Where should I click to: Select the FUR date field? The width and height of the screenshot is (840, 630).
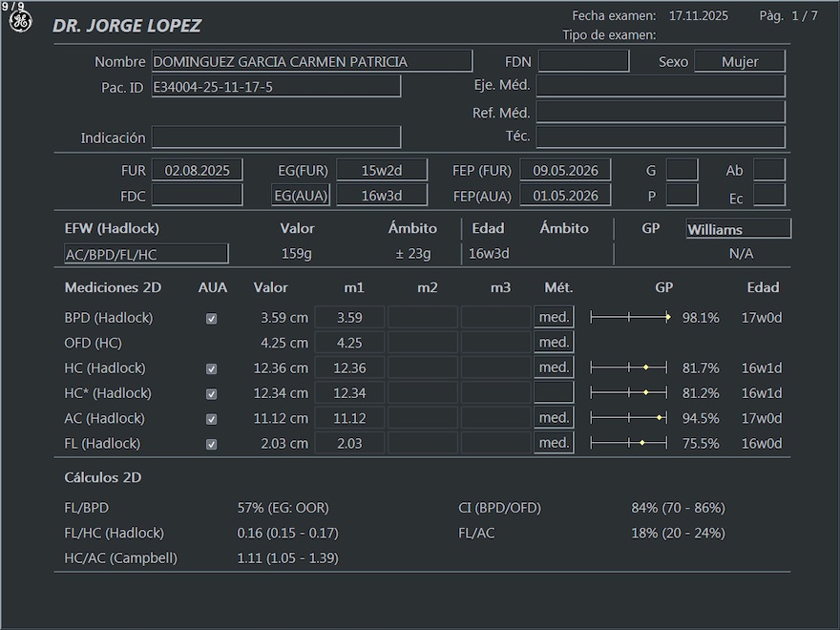[x=197, y=171]
